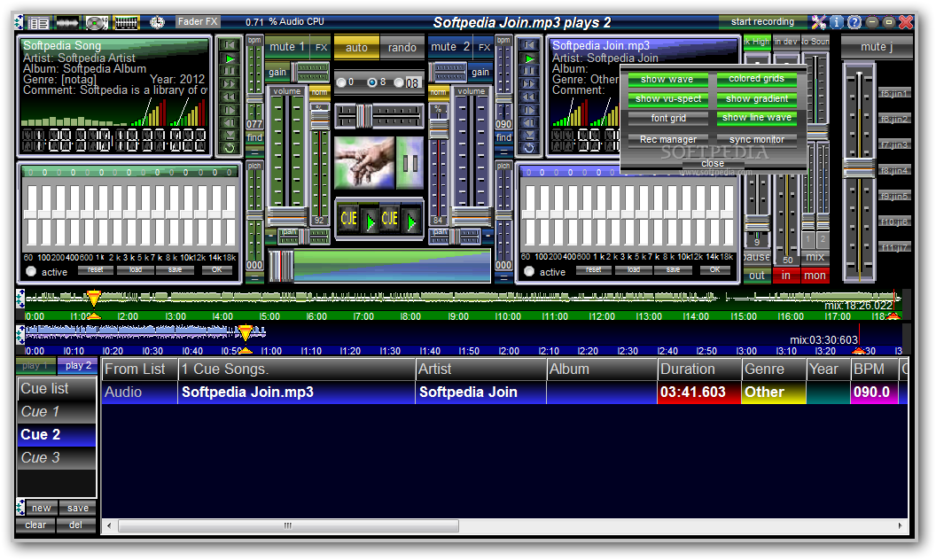Click the clock timer icon in top toolbar
Screen dimensions: 936x560
click(x=157, y=23)
